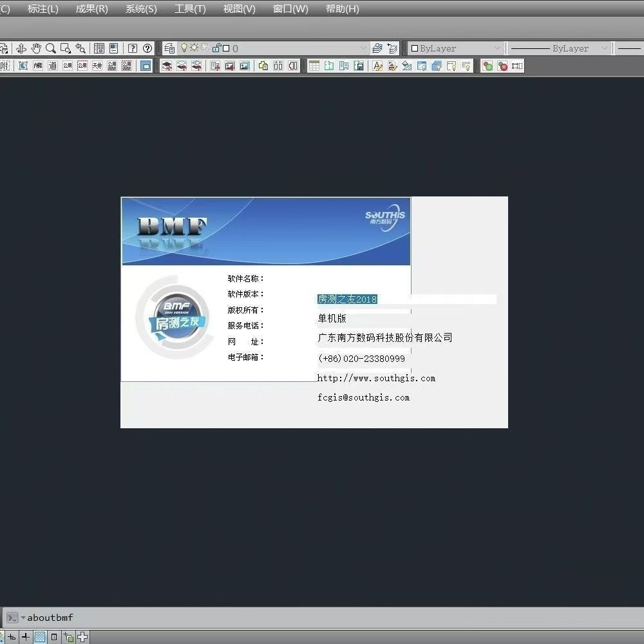Click the BMF banner image
Screen dimensions: 644x644
click(x=266, y=231)
